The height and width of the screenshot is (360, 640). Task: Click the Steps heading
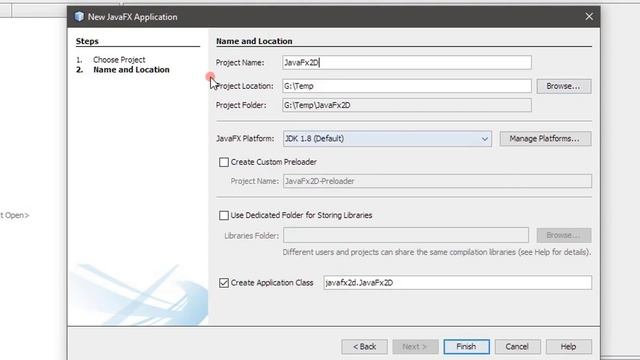pyautogui.click(x=87, y=41)
